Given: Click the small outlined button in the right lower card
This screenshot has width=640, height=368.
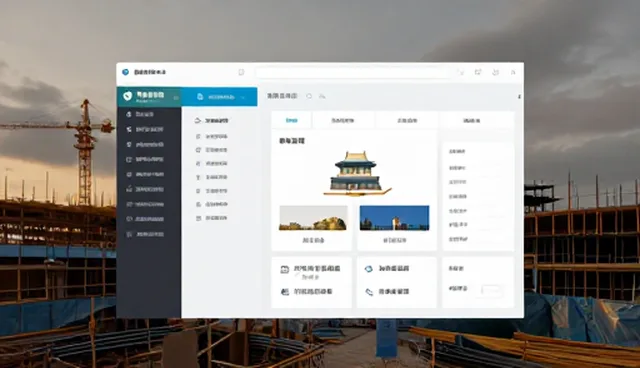Looking at the screenshot, I should tap(491, 290).
